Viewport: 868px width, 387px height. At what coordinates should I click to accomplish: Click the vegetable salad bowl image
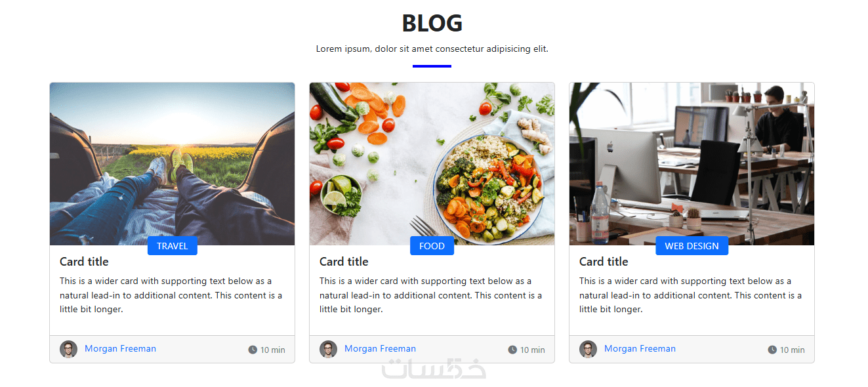click(432, 164)
